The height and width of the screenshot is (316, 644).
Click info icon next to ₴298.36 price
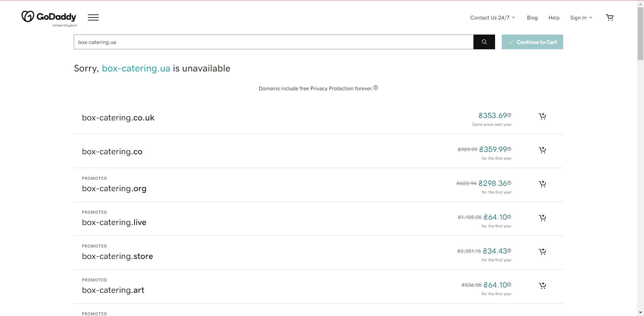tap(509, 183)
